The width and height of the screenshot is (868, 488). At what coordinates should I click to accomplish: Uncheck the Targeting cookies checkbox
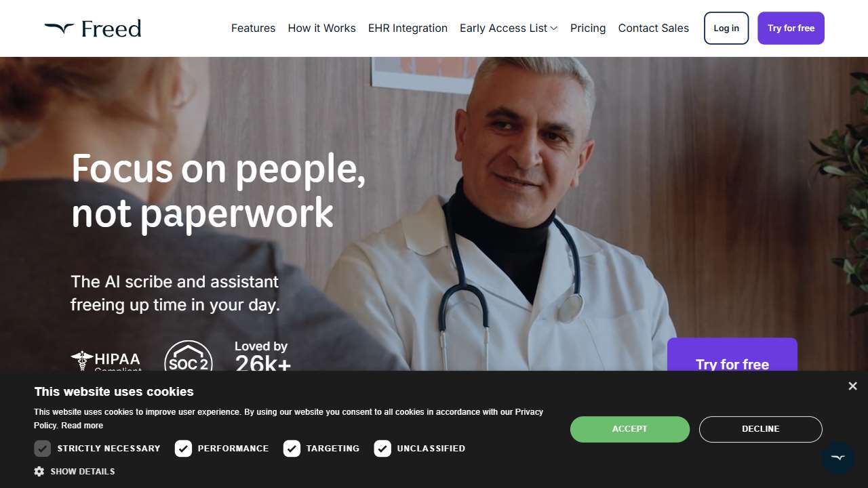(292, 449)
